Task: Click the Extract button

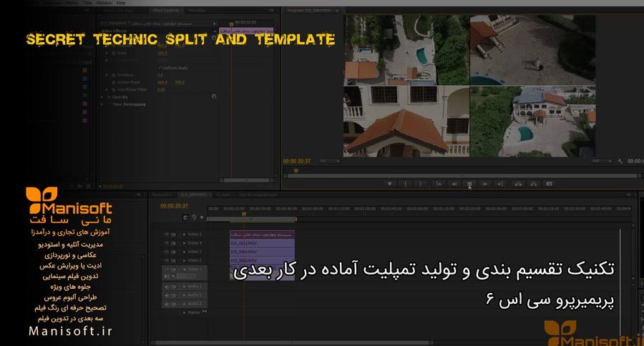Action: (x=534, y=184)
